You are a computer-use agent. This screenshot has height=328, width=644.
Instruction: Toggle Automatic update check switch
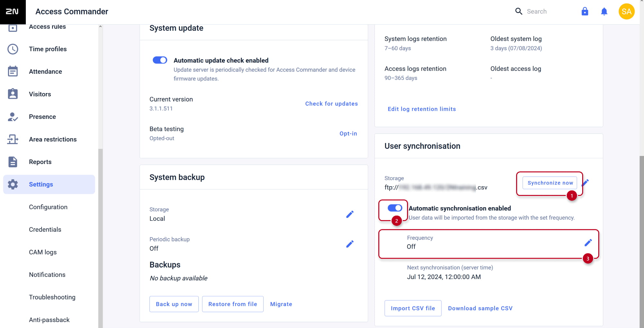(x=160, y=60)
